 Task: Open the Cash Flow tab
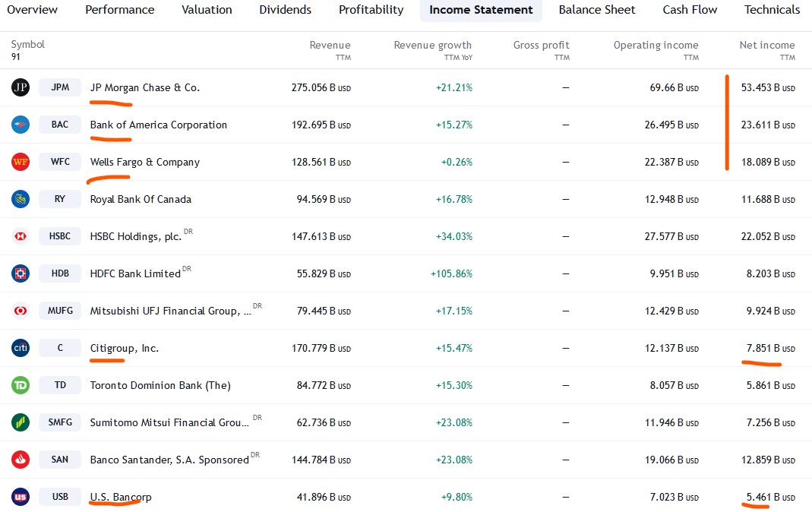pos(690,10)
